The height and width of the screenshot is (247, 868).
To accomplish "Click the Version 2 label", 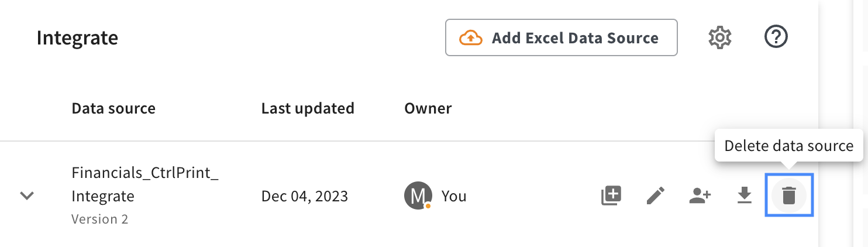I will [99, 219].
